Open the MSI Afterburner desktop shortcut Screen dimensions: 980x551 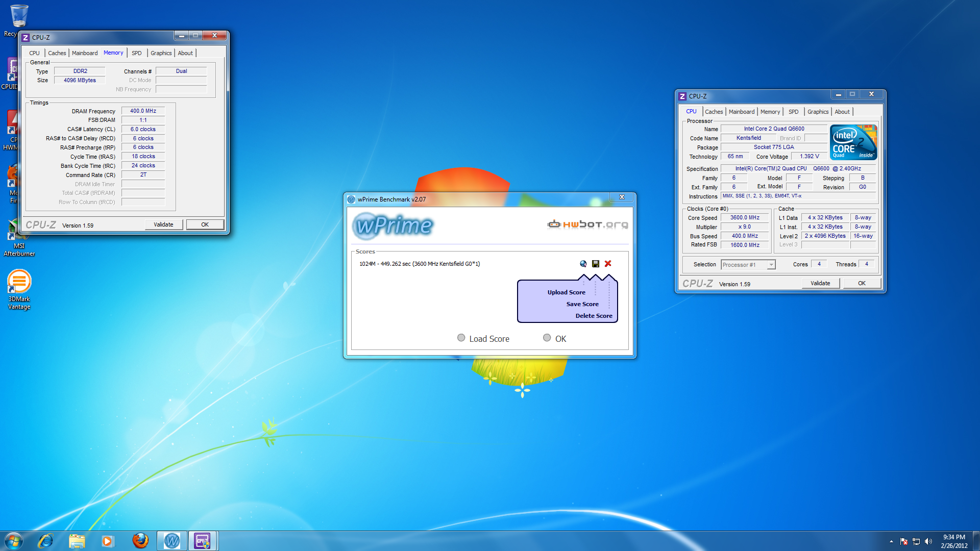coord(19,238)
